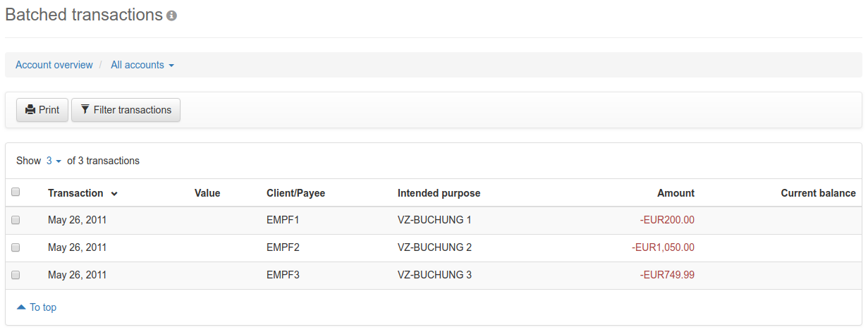Select the VZ-BUCHUNG 2 transaction row
Image resolution: width=868 pixels, height=332 pixels.
434,247
